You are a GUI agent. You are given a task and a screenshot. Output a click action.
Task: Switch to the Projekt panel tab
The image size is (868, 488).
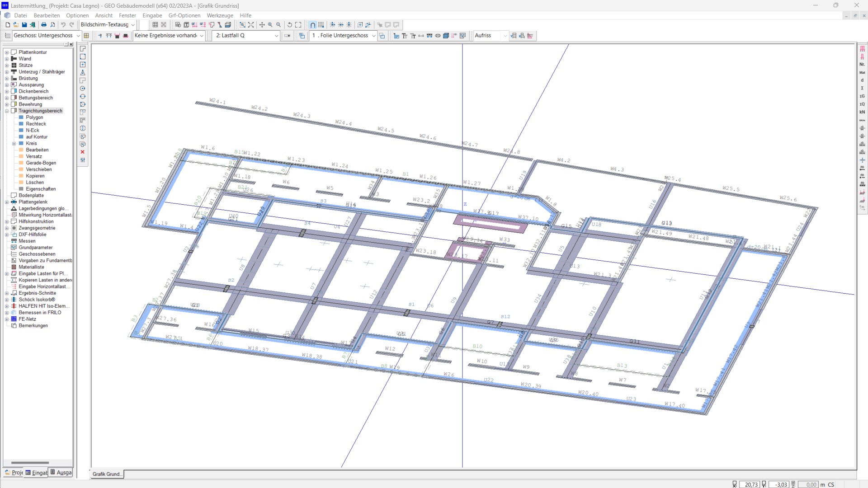pos(14,473)
